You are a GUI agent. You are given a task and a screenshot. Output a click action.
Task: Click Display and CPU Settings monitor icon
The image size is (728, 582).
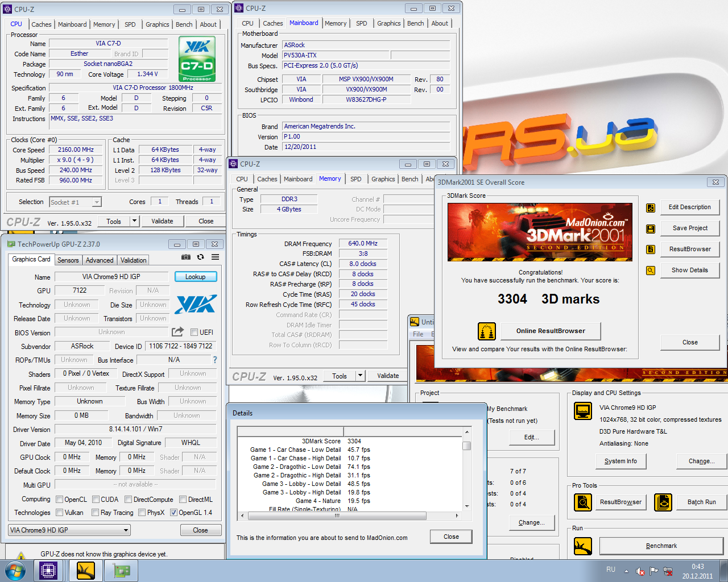coord(583,410)
